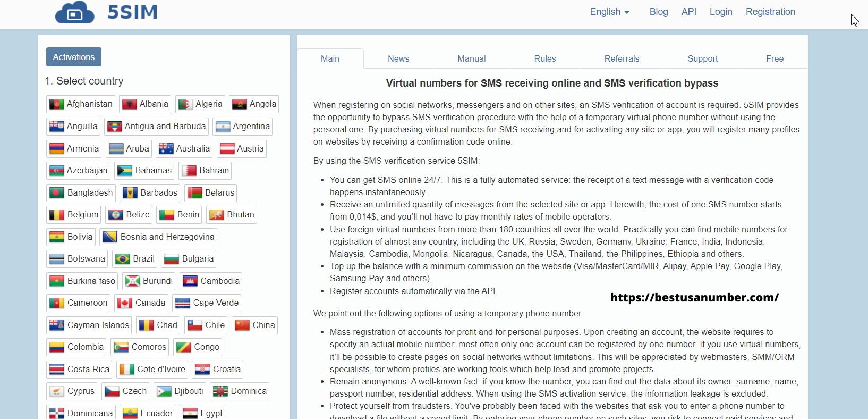Open the Registration page
This screenshot has width=868, height=419.
[x=770, y=12]
